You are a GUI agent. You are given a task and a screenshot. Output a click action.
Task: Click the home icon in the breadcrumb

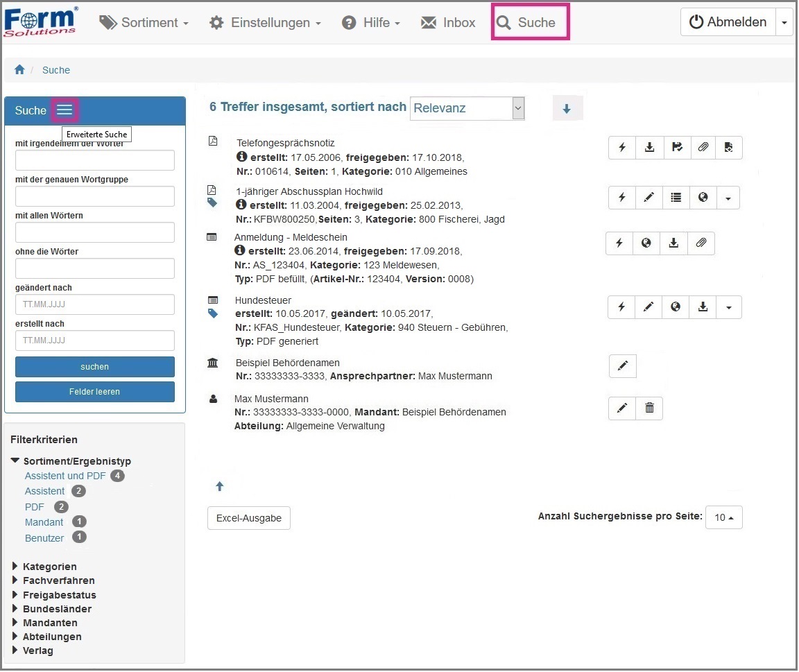pyautogui.click(x=19, y=69)
